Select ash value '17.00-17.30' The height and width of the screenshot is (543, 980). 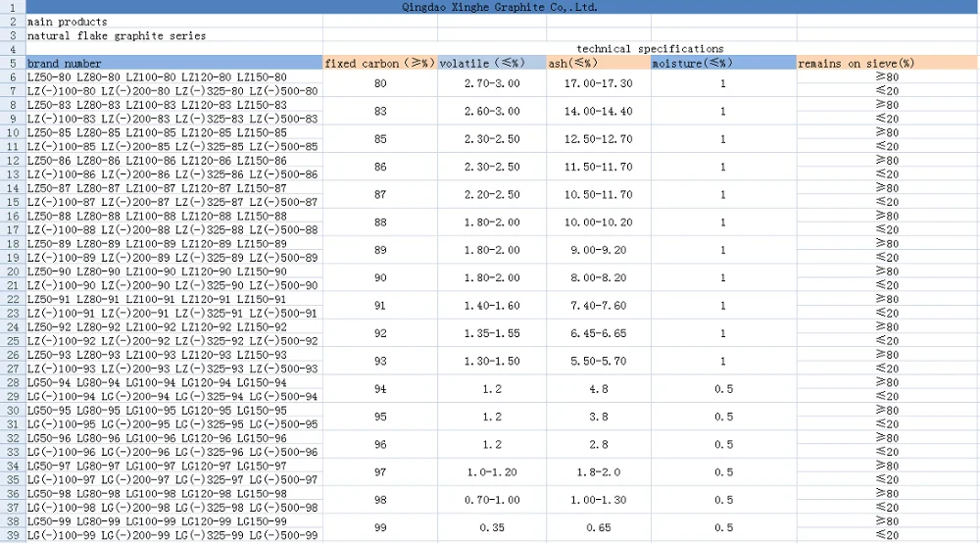pyautogui.click(x=599, y=83)
